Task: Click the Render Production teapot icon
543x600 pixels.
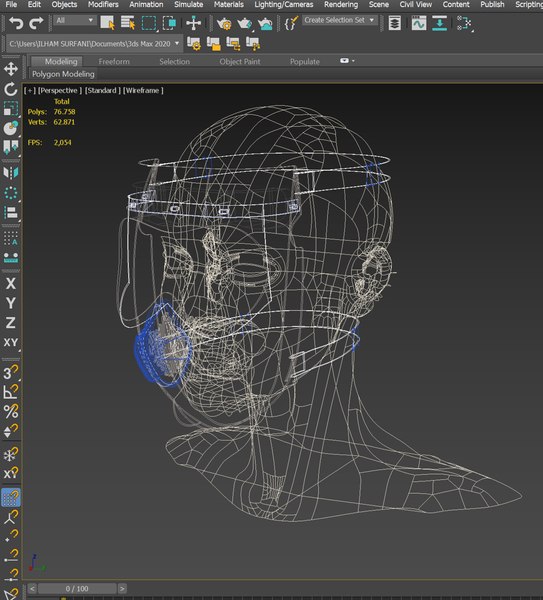Action: click(265, 24)
